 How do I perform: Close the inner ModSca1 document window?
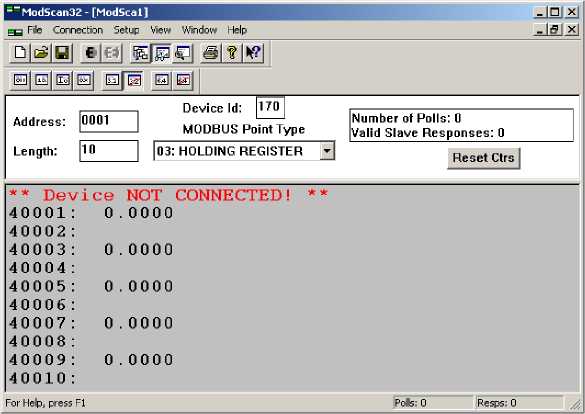coord(571,29)
